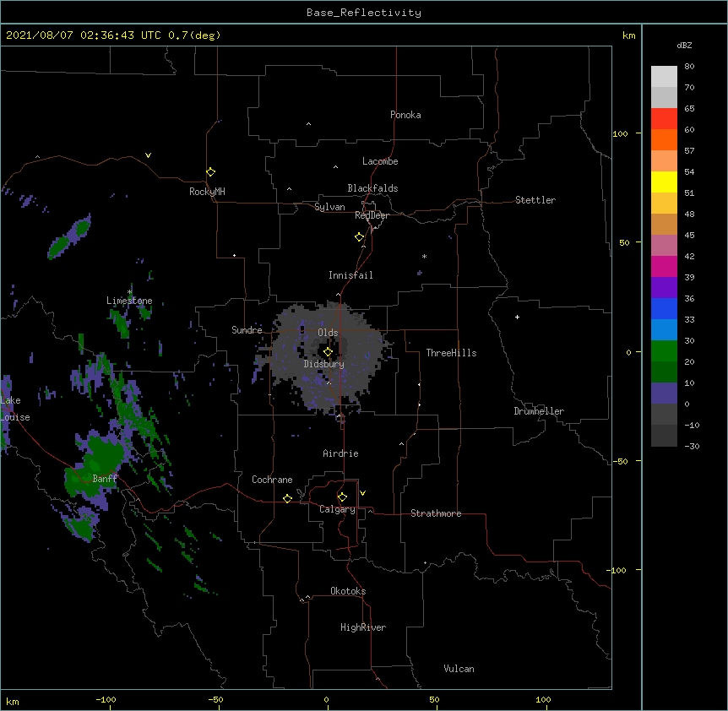Click the radar site diamond near Olds
This screenshot has height=711, width=728.
click(328, 352)
